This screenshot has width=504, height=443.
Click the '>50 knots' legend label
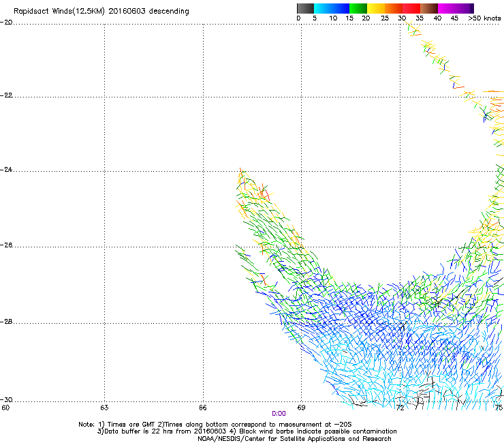click(x=484, y=18)
